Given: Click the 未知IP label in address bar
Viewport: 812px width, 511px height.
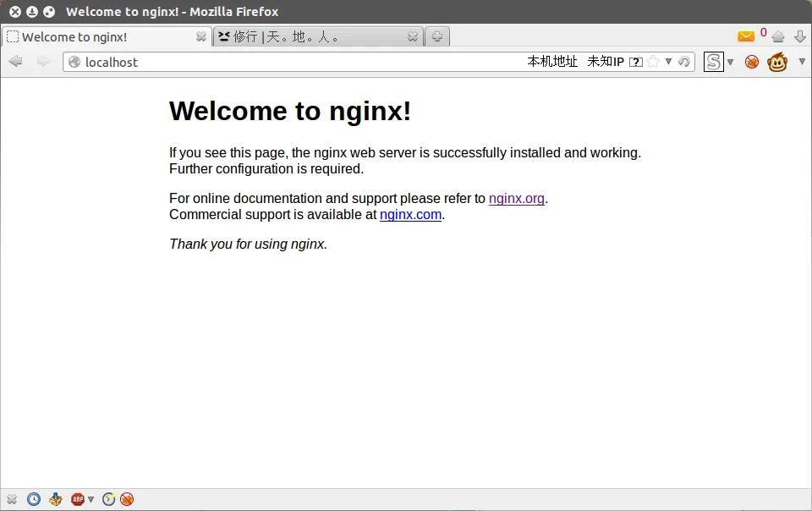Looking at the screenshot, I should [x=606, y=62].
